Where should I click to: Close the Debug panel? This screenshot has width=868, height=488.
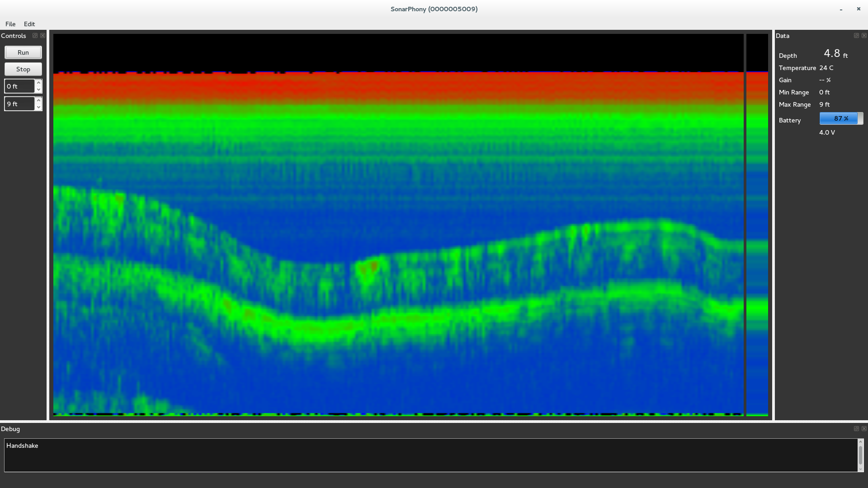click(864, 429)
